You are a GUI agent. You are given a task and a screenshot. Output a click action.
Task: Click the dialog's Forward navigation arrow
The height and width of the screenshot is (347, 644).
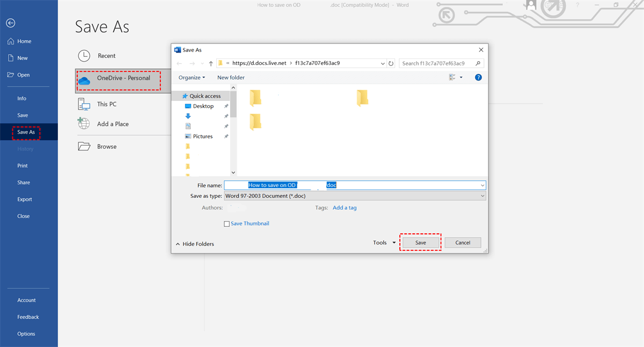pos(192,63)
